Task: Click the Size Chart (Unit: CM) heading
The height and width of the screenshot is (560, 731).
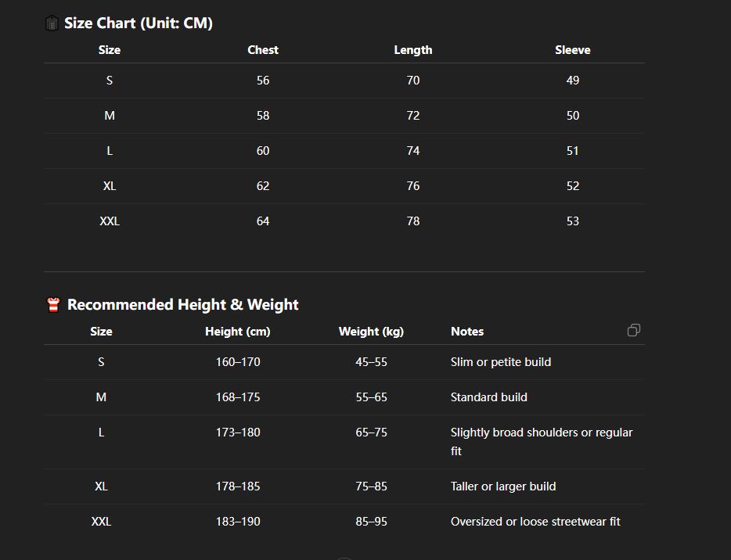Action: pyautogui.click(x=139, y=23)
